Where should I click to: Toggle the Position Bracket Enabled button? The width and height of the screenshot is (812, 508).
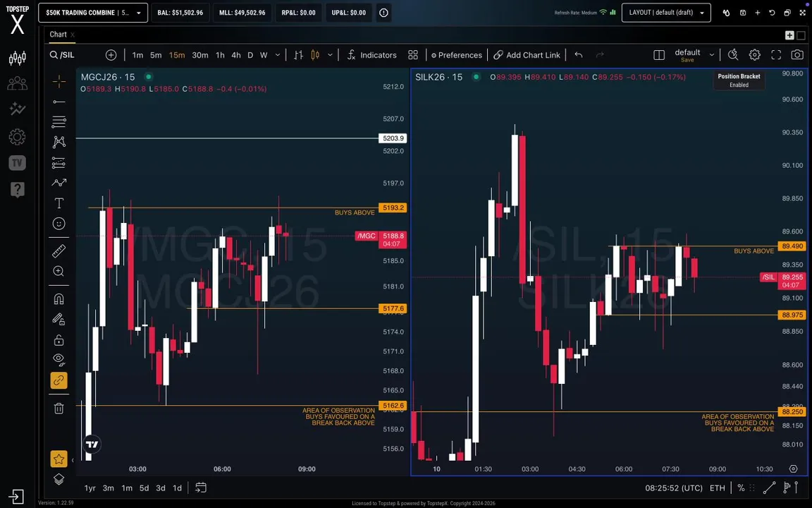739,80
